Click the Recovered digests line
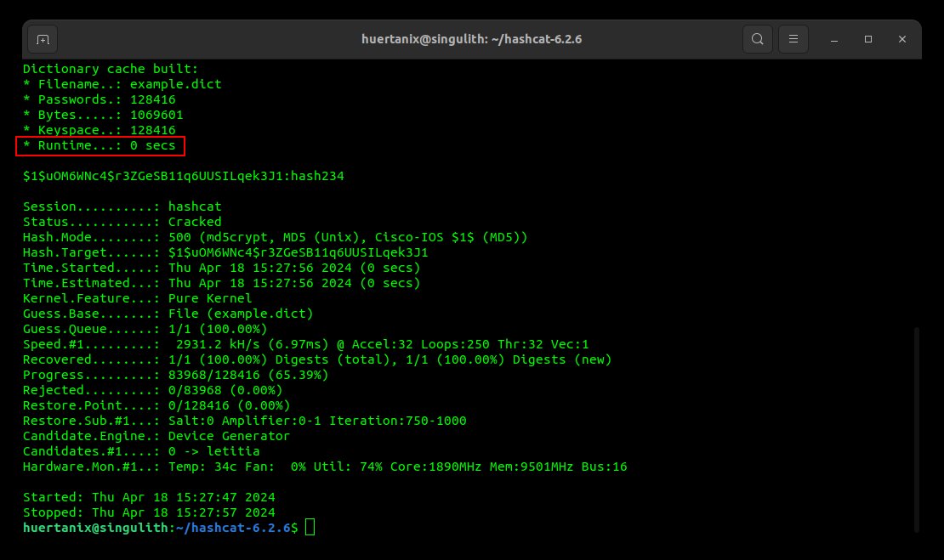This screenshot has height=560, width=944. point(317,359)
